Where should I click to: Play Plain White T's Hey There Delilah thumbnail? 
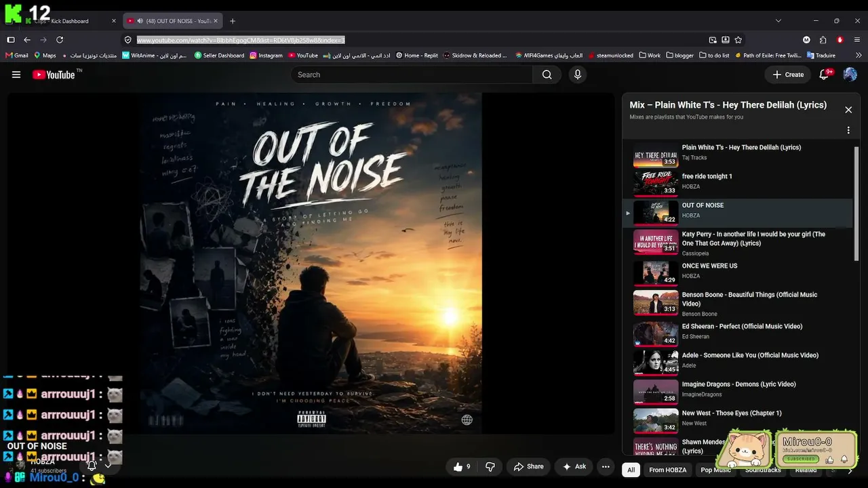tap(656, 155)
